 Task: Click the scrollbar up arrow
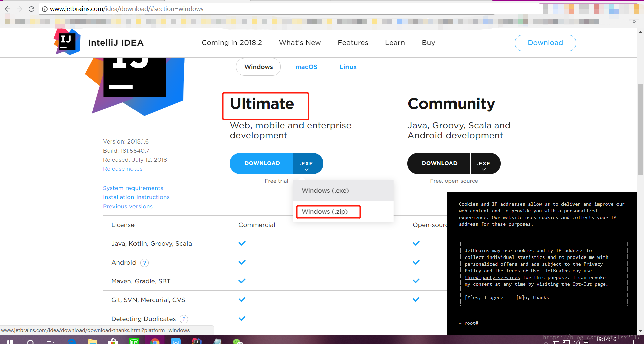tap(640, 32)
